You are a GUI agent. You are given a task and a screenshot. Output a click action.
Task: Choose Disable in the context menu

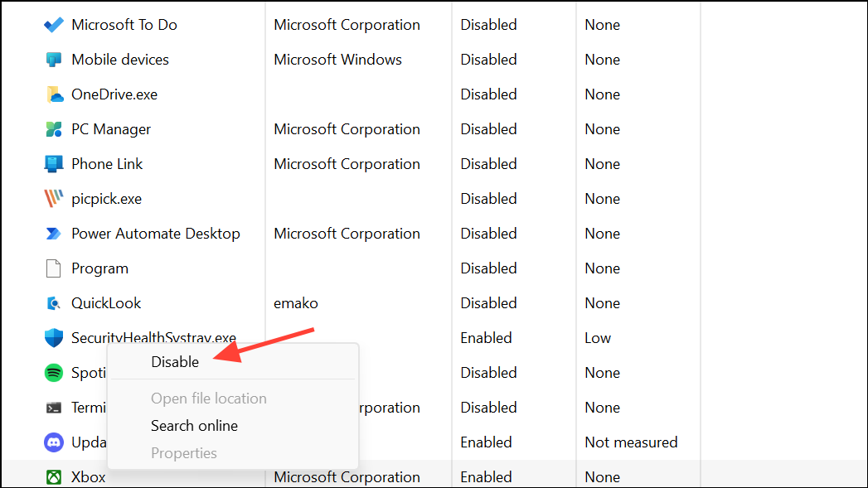pos(175,362)
